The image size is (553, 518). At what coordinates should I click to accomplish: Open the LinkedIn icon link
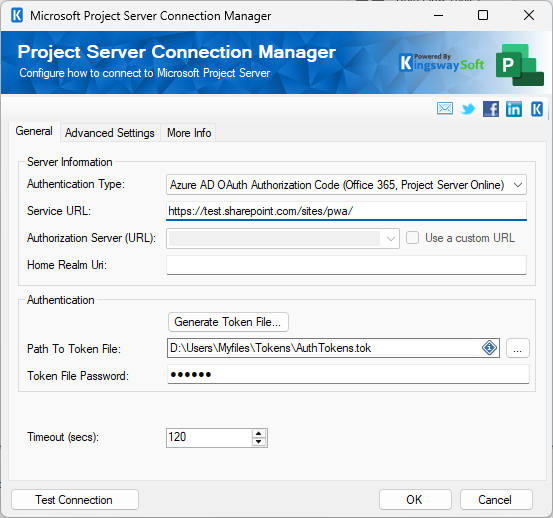pyautogui.click(x=514, y=109)
